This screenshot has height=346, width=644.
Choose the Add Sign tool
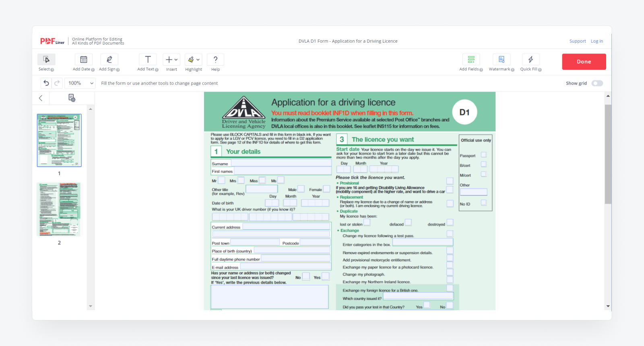tap(109, 60)
